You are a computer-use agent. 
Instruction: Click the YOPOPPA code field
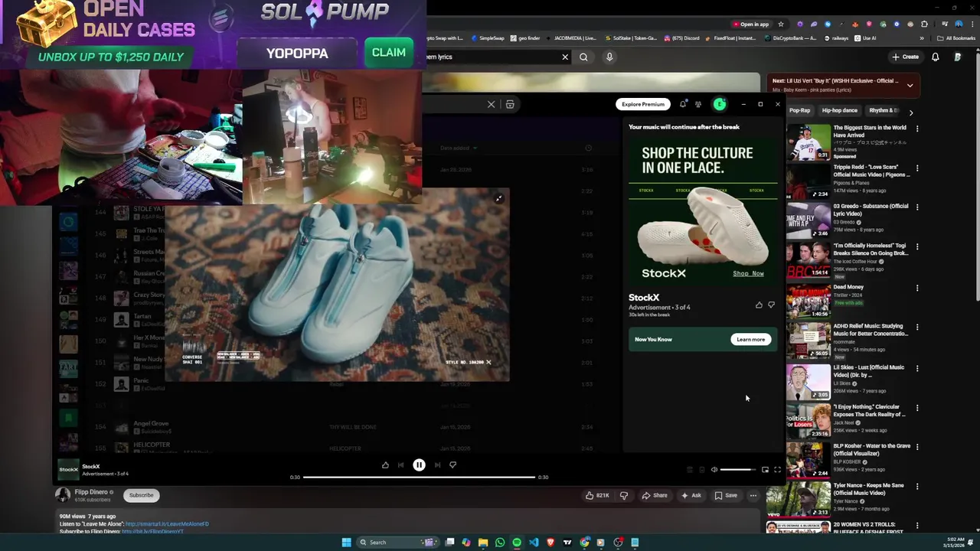tap(297, 54)
